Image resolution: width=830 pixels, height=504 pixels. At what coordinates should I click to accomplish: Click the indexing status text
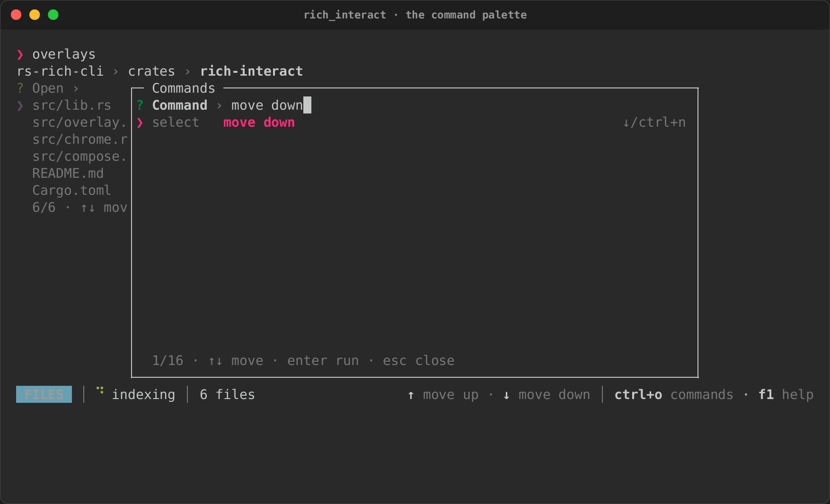pyautogui.click(x=143, y=395)
